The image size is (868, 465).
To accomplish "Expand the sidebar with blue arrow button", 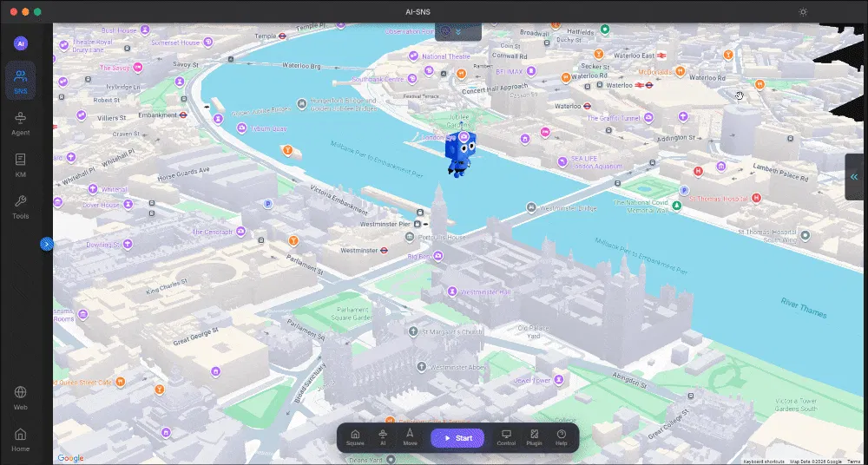I will point(47,244).
